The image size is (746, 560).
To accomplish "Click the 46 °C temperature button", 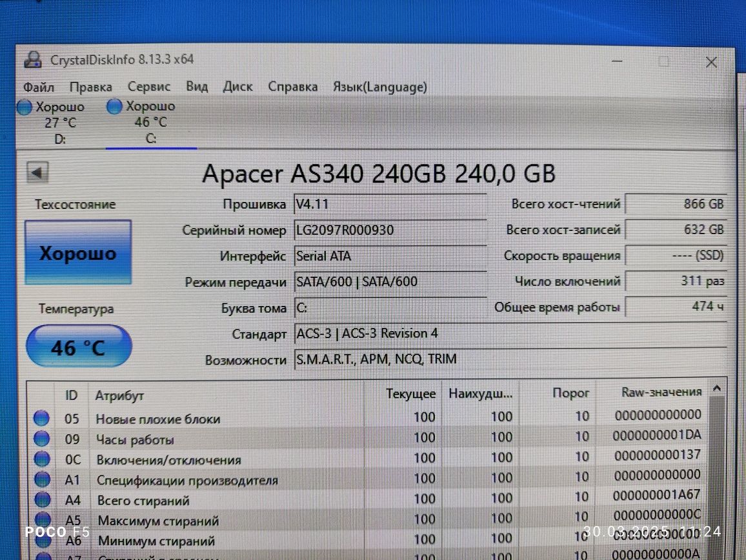I will [x=79, y=346].
